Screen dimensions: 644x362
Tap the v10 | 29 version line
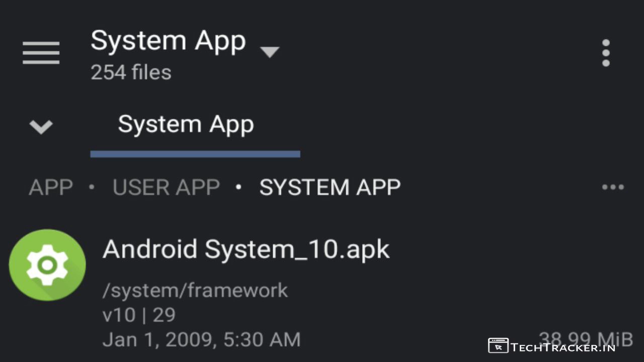click(x=139, y=315)
